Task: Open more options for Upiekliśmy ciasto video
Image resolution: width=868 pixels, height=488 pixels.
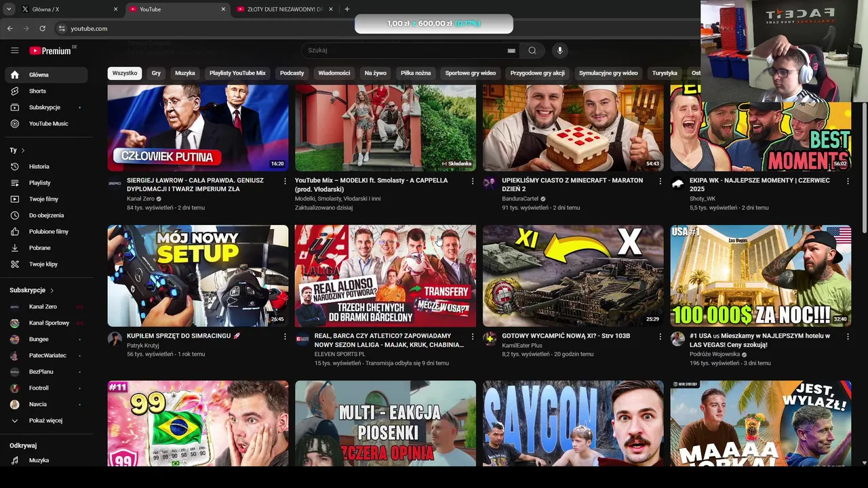Action: tap(660, 181)
